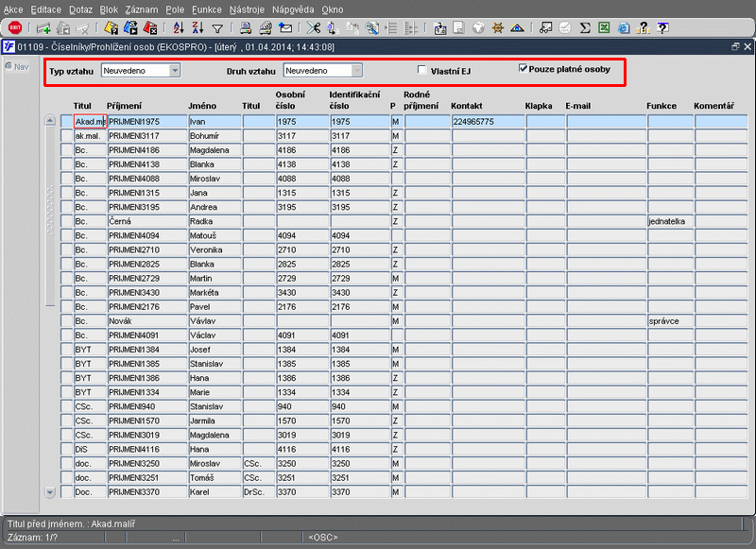The width and height of the screenshot is (756, 549).
Task: Sort records descending with Z-A icon
Action: (x=198, y=28)
